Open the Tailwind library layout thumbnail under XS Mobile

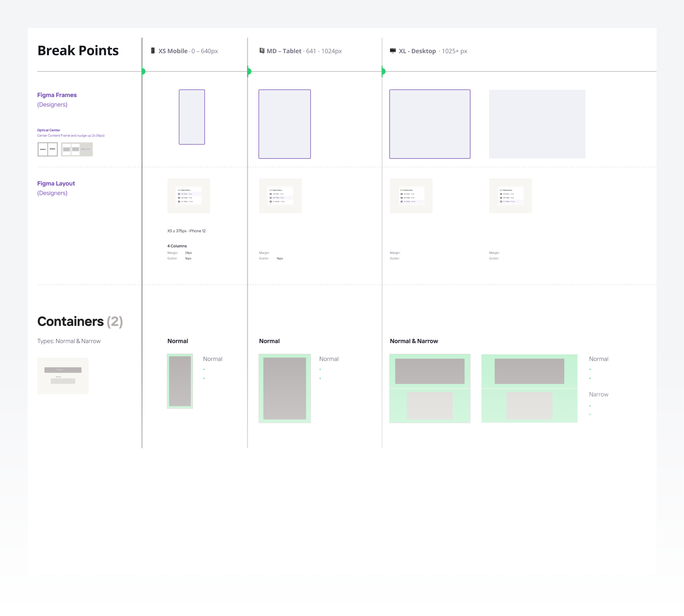[x=189, y=196]
